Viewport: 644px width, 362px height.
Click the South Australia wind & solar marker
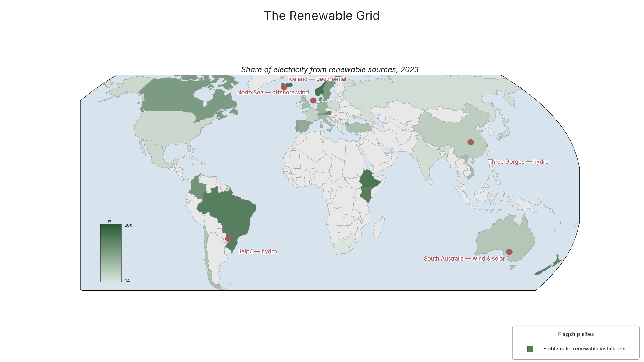pos(509,252)
